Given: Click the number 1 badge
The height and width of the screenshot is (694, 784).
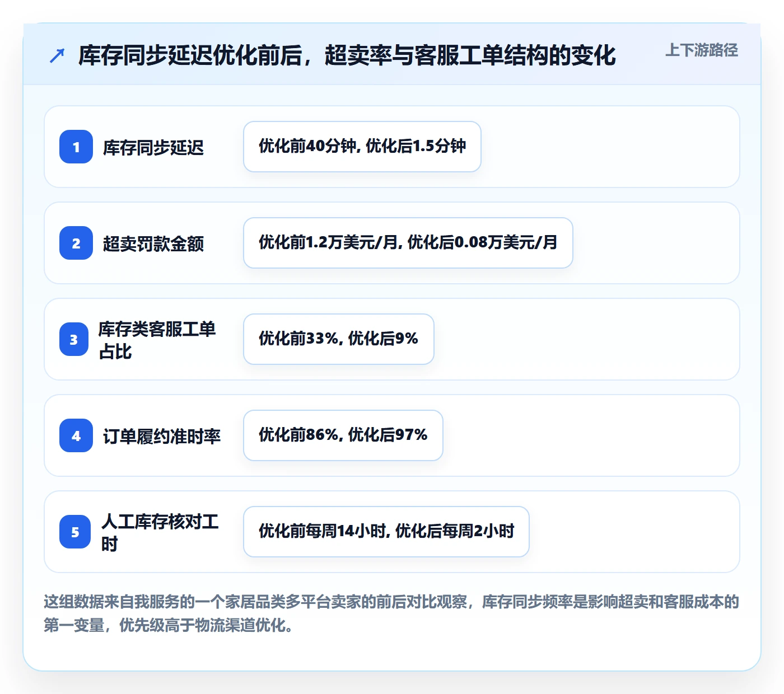Looking at the screenshot, I should [x=76, y=147].
